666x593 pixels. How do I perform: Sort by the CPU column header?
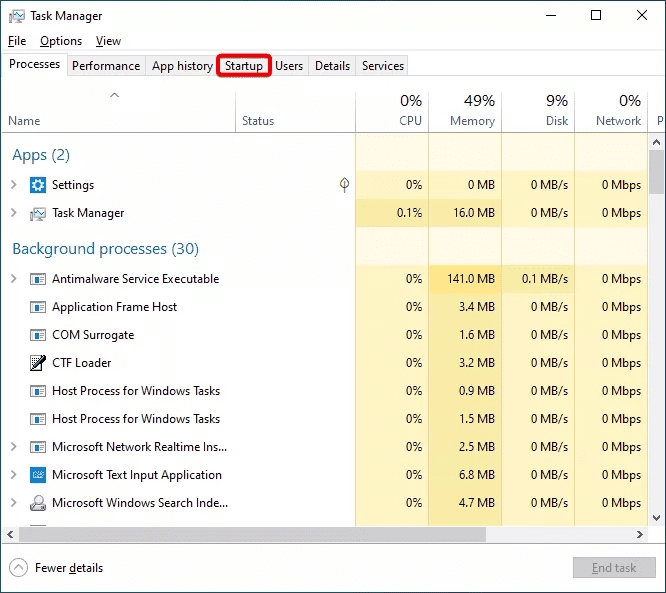pos(392,113)
